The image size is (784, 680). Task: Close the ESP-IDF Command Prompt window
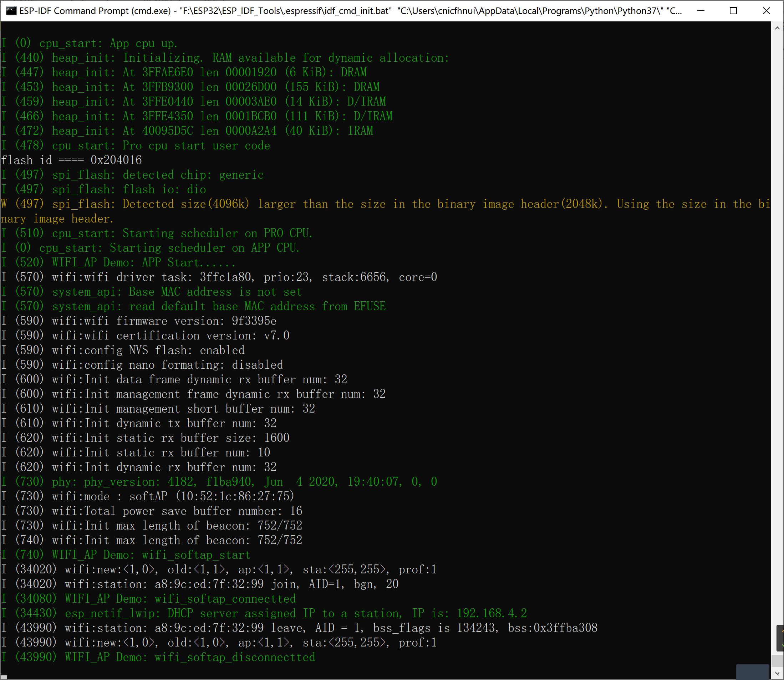pos(766,11)
